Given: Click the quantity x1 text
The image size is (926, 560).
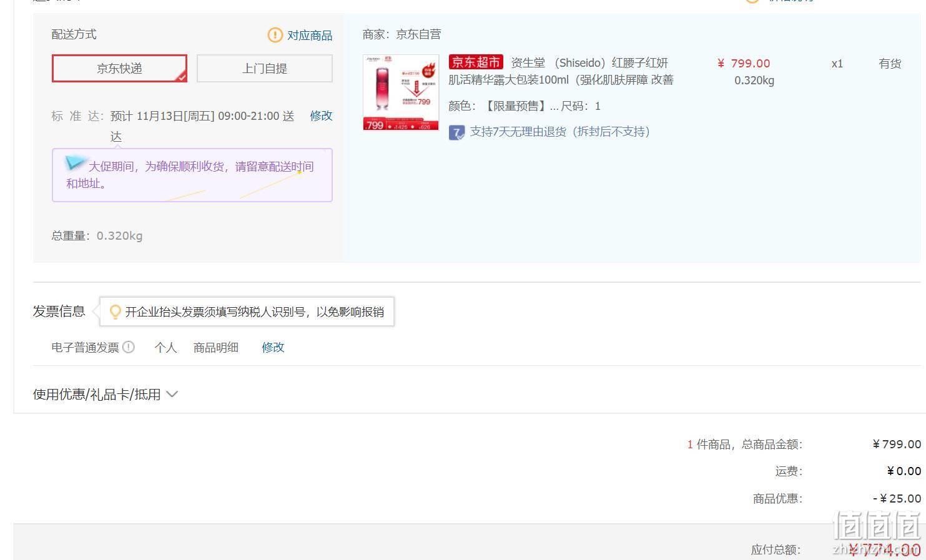Looking at the screenshot, I should point(837,64).
